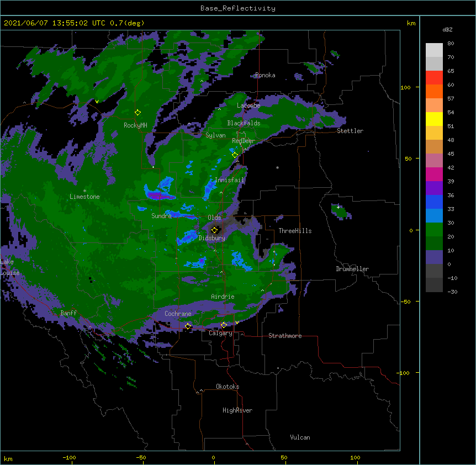Screen dimensions: 476x465
Task: Click the -100 tick on the right axis
Action: click(403, 373)
